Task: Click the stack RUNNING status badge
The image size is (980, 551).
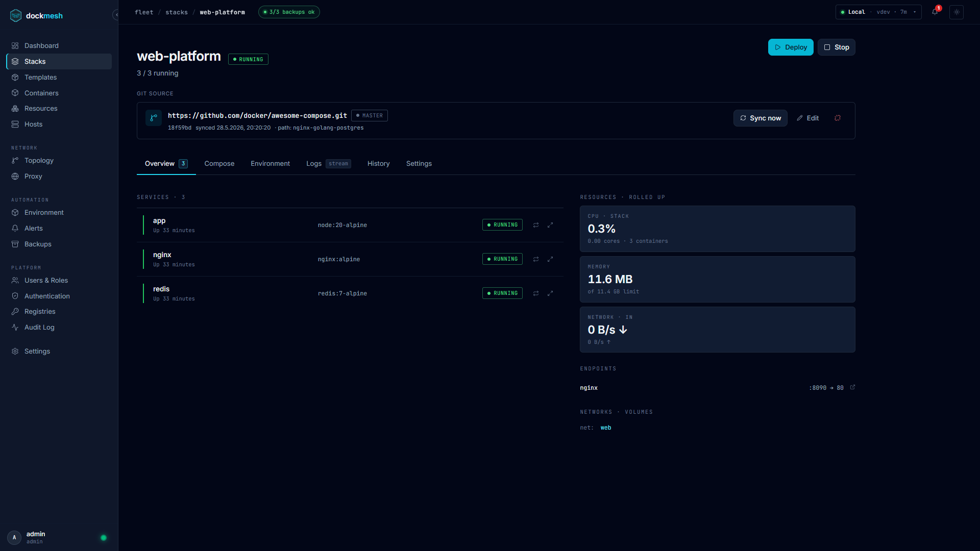Action: [x=248, y=59]
